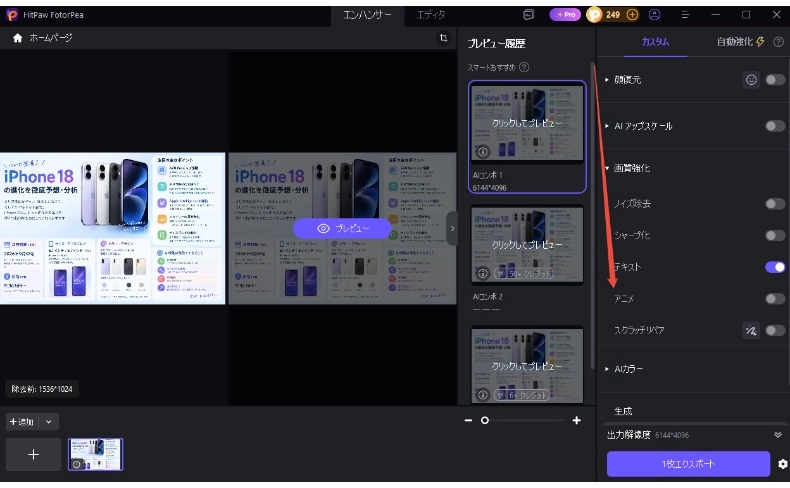The width and height of the screenshot is (790, 488).
Task: Collapse the preview history panel arrow
Action: click(x=452, y=228)
